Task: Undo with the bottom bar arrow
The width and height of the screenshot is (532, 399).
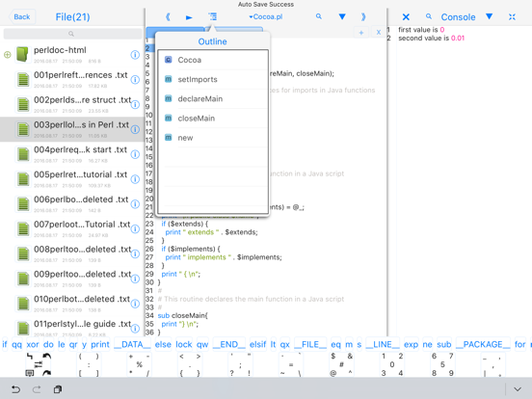Action: 15,389
